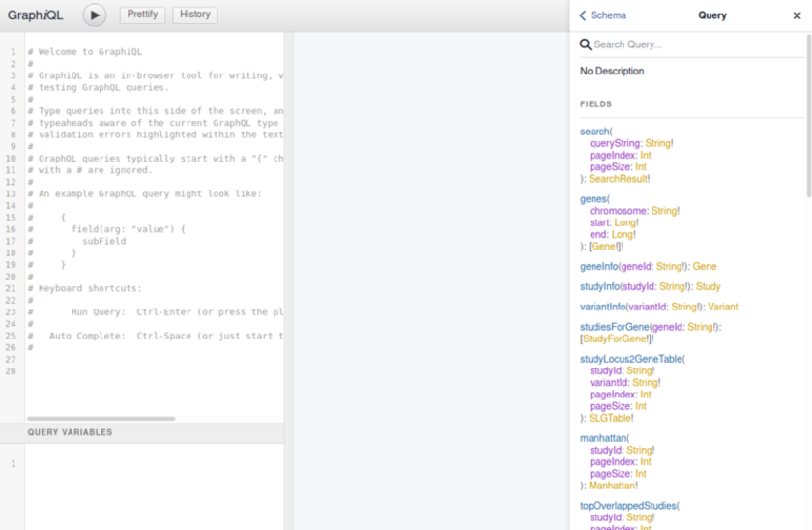Image resolution: width=812 pixels, height=530 pixels.
Task: Click the Prettify button
Action: pos(142,15)
